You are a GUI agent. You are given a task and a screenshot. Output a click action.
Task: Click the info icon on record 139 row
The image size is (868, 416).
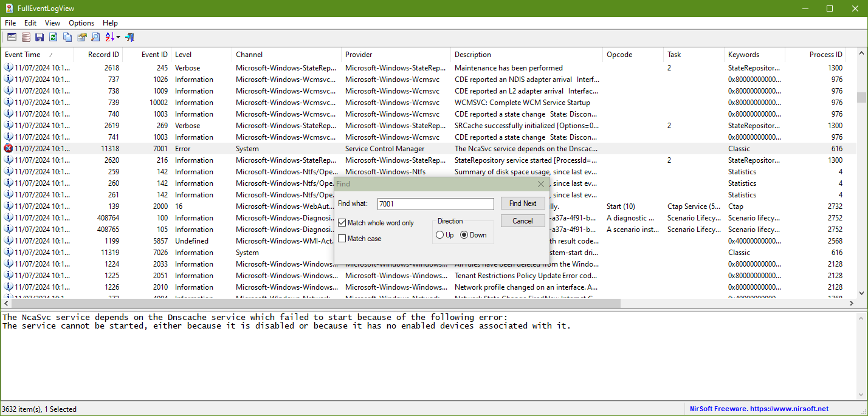point(9,206)
